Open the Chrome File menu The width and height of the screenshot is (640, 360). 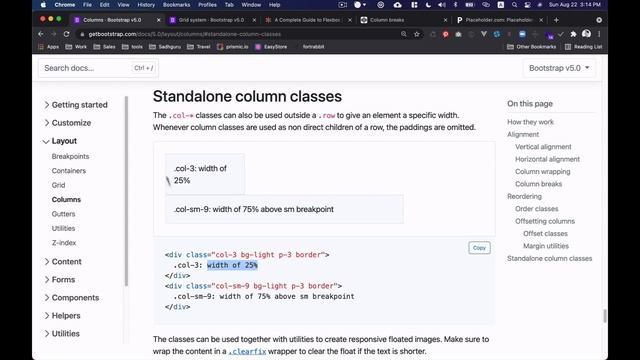(87, 5)
